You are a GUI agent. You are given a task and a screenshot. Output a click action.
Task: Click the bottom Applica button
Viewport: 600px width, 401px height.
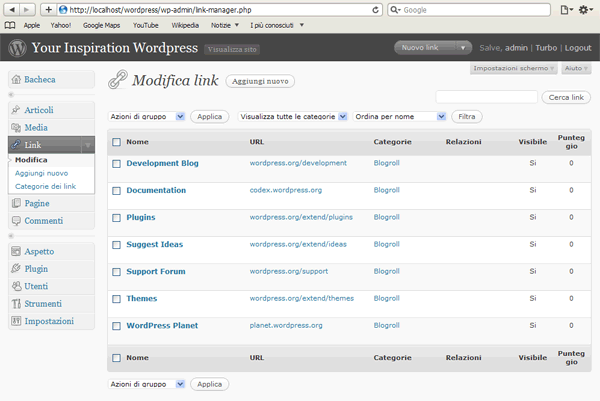coord(209,384)
